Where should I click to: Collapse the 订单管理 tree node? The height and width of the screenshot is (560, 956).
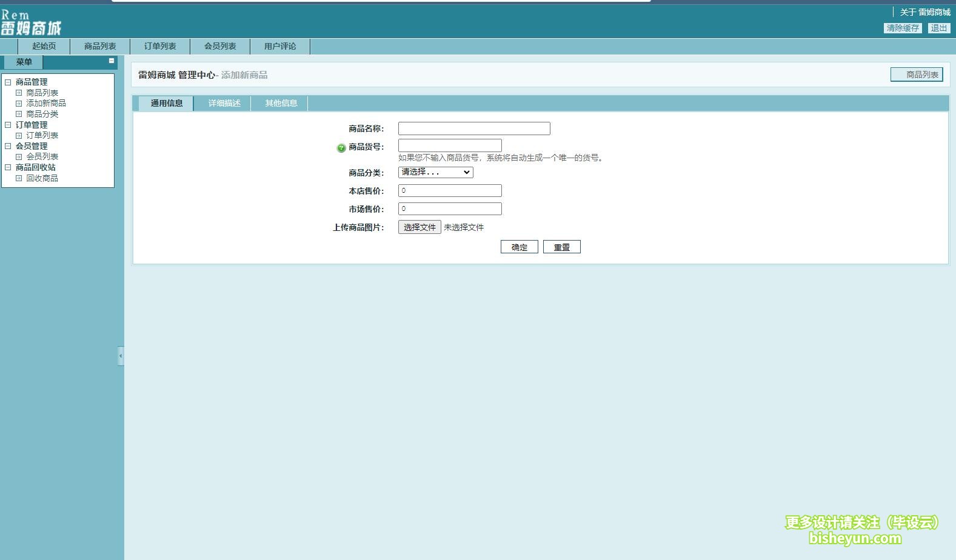pyautogui.click(x=8, y=125)
